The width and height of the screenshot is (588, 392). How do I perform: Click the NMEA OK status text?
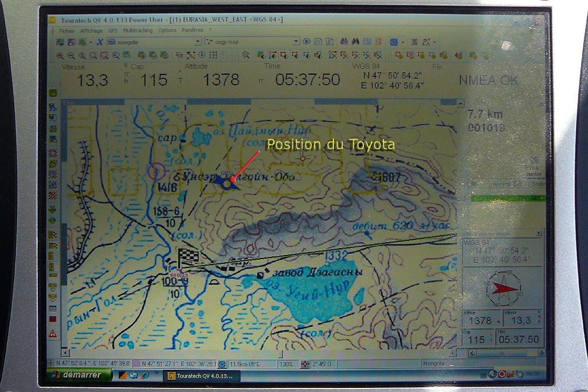(488, 80)
